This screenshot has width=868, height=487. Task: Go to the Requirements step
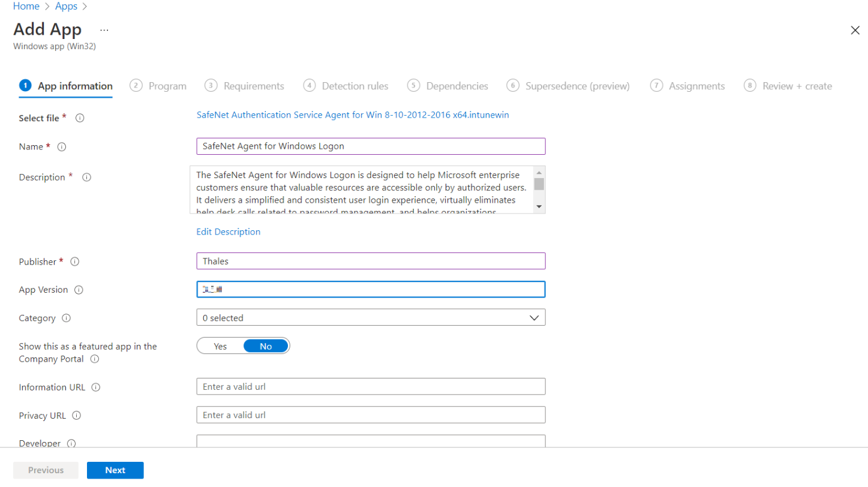[x=244, y=86]
